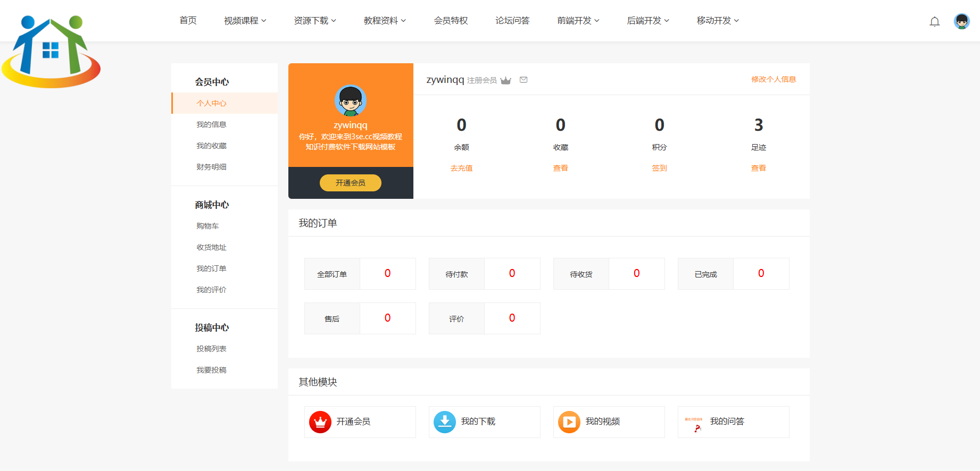Open the user avatar in top right

pos(961,21)
